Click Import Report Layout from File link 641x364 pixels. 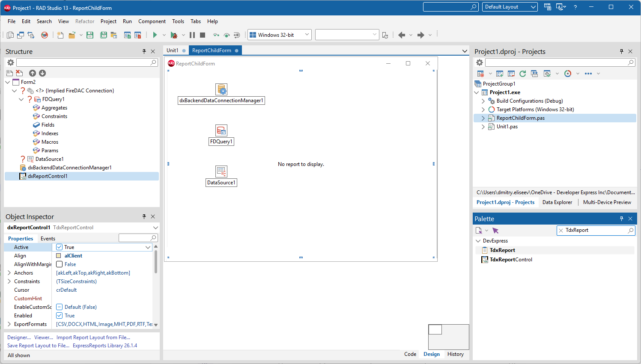(93, 337)
